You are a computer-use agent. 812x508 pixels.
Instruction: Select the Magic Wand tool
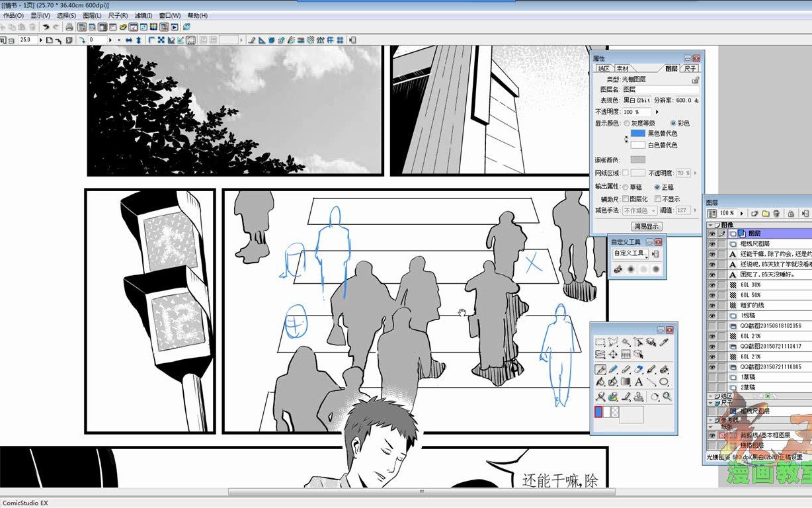[x=627, y=342]
